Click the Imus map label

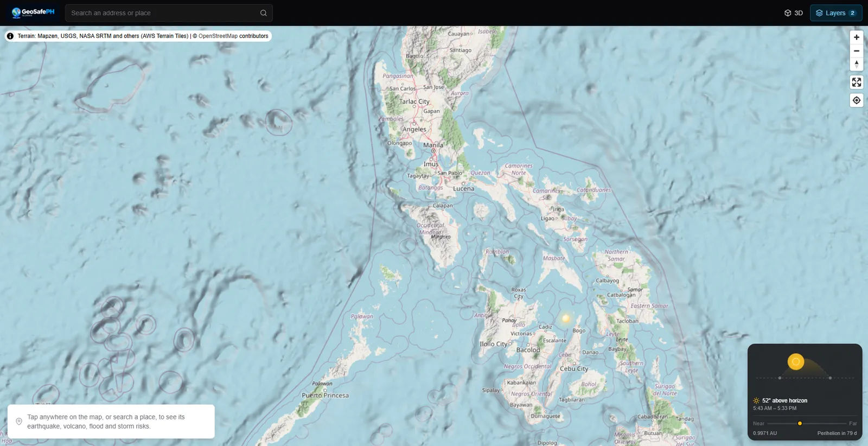[431, 164]
